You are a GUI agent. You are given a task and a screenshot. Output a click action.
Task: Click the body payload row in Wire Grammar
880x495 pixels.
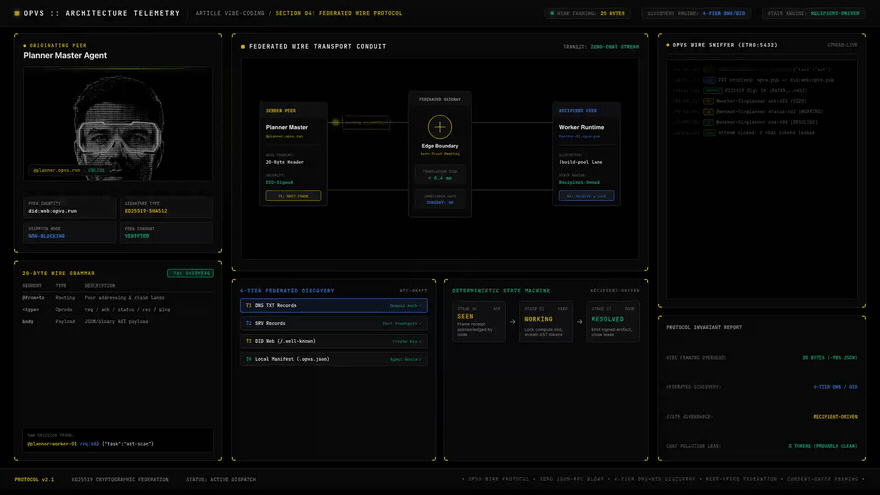point(118,322)
